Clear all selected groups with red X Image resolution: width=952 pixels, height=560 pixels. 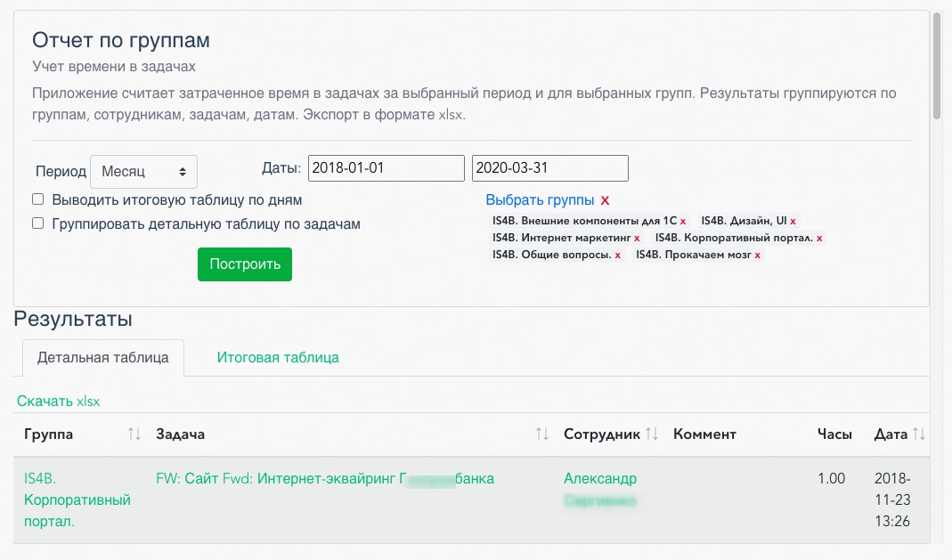[x=606, y=200]
